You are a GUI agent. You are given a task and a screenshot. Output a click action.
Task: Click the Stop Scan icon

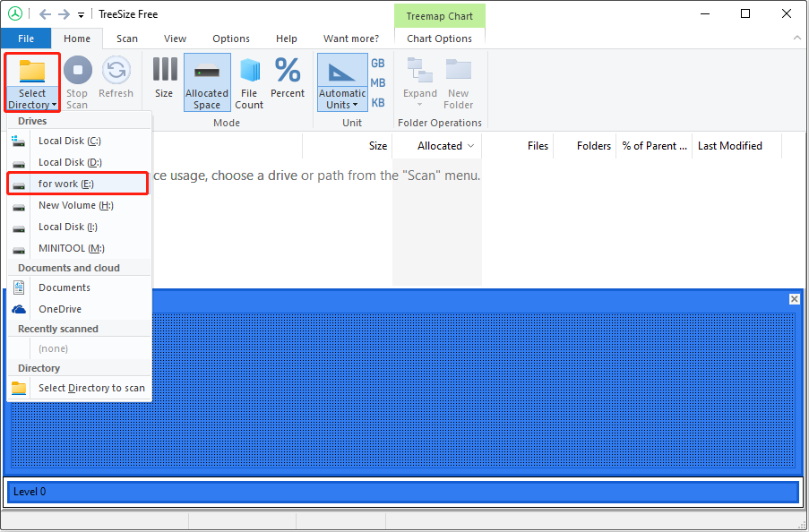pyautogui.click(x=76, y=82)
